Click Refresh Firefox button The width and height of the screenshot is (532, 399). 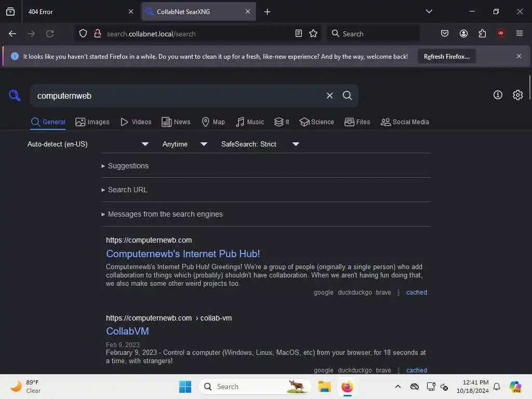point(446,56)
